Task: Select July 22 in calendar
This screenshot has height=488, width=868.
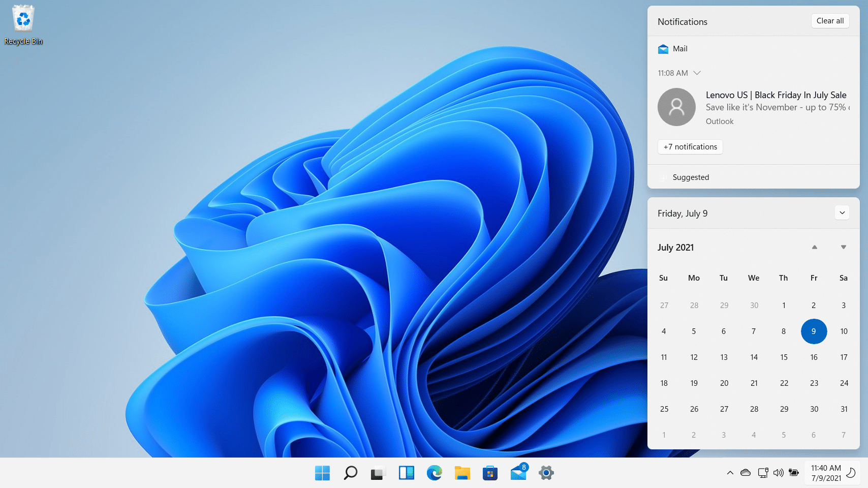Action: coord(784,383)
